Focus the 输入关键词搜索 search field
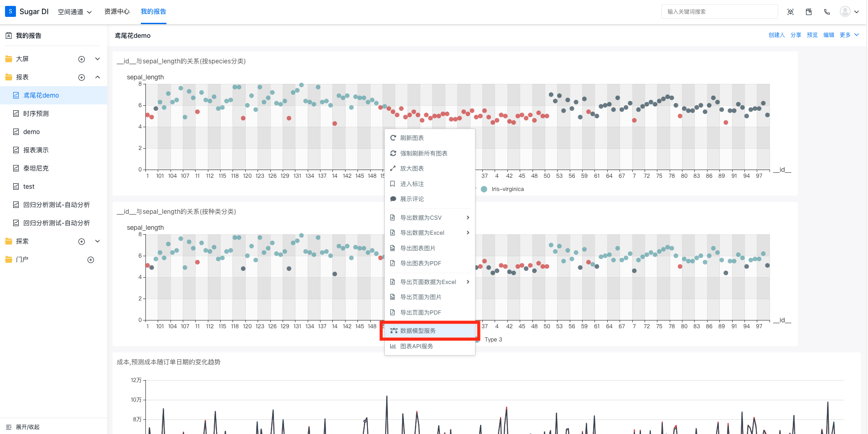Viewport: 868px width, 434px height. coord(719,12)
